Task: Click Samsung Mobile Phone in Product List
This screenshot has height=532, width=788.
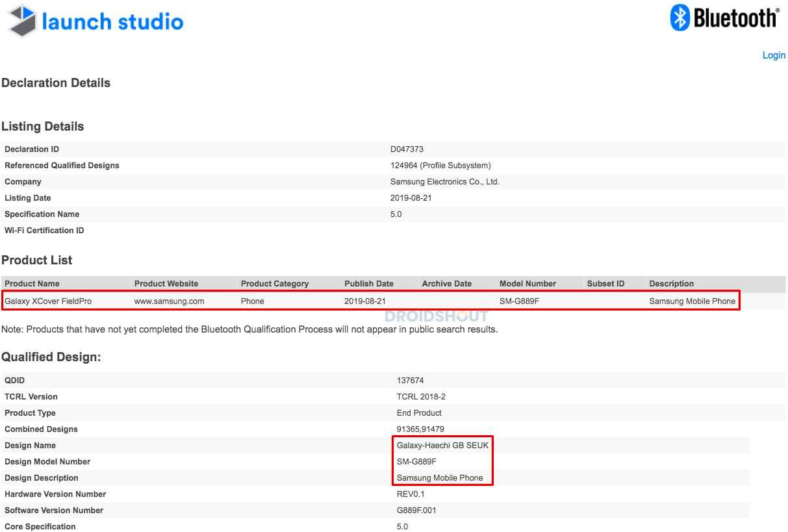Action: 693,301
